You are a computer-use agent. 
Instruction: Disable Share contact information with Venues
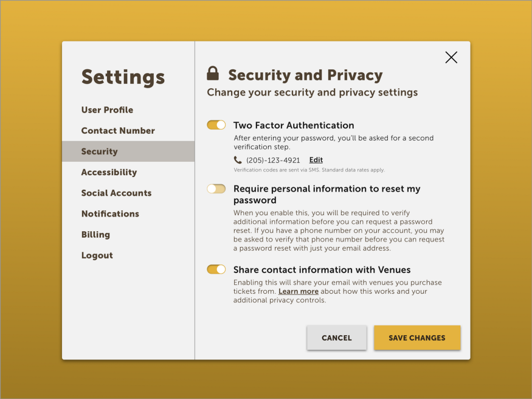pos(216,269)
